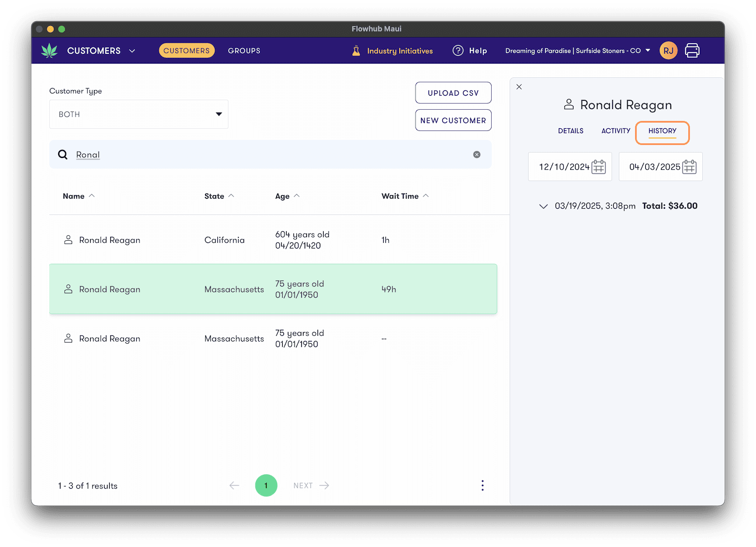
Task: Close the Ronald Reagan detail panel
Action: [x=519, y=87]
